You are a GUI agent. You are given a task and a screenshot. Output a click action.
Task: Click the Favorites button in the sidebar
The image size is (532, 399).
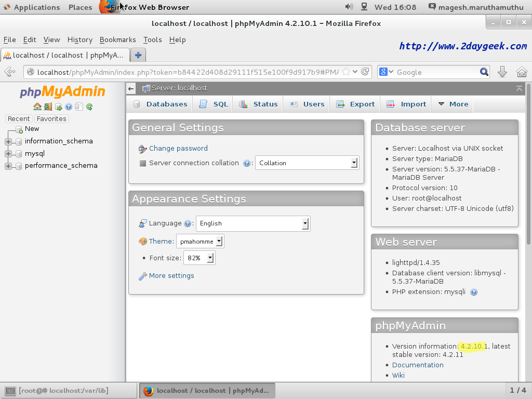[51, 119]
